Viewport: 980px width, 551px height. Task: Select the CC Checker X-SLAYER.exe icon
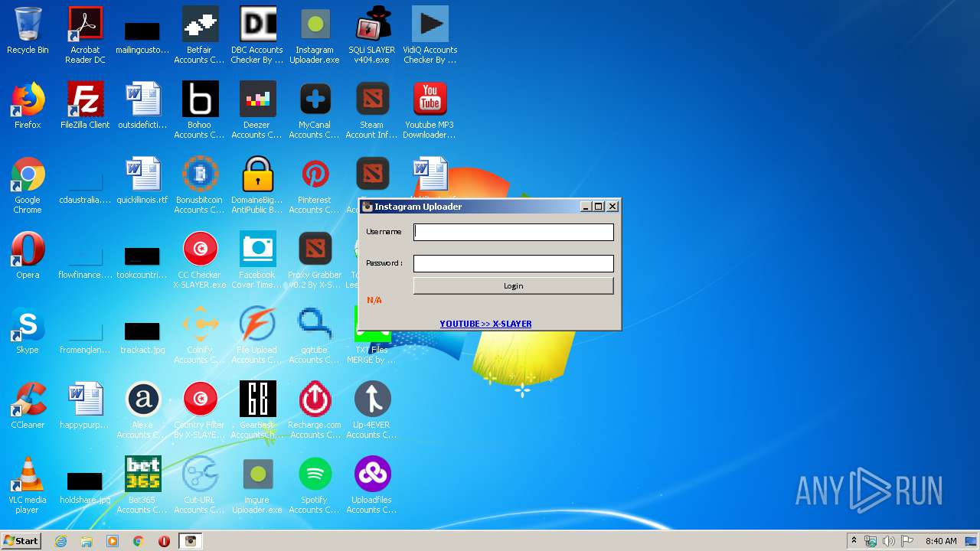tap(200, 259)
